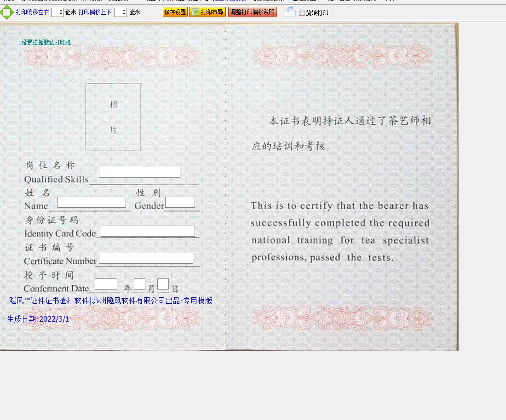Click the Qualified Skills text field
The height and width of the screenshot is (420, 506).
pyautogui.click(x=139, y=172)
